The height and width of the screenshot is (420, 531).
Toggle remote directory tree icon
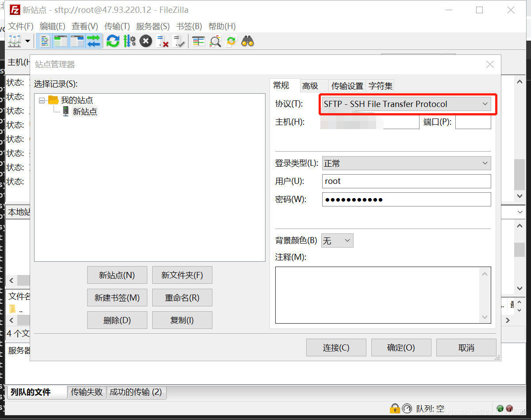[77, 42]
